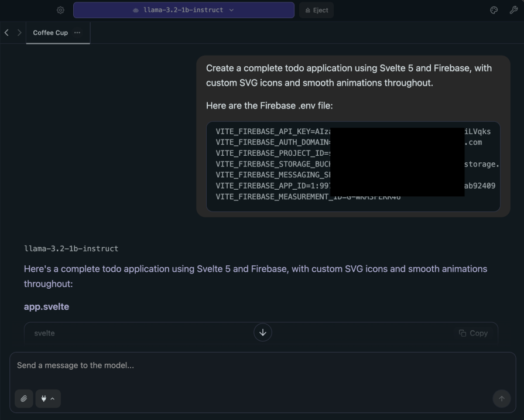Viewport: 524px width, 420px height.
Task: Focus the message input field
Action: click(258, 366)
